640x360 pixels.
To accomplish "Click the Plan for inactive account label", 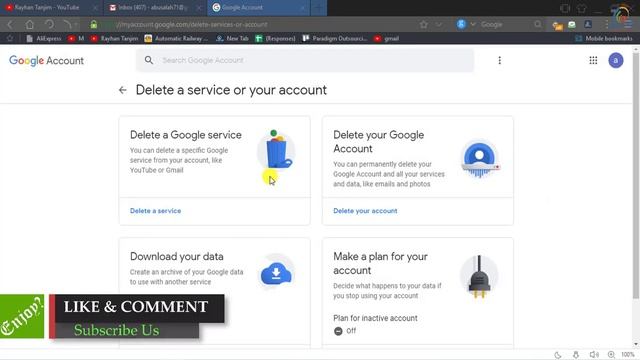I will coord(375,318).
